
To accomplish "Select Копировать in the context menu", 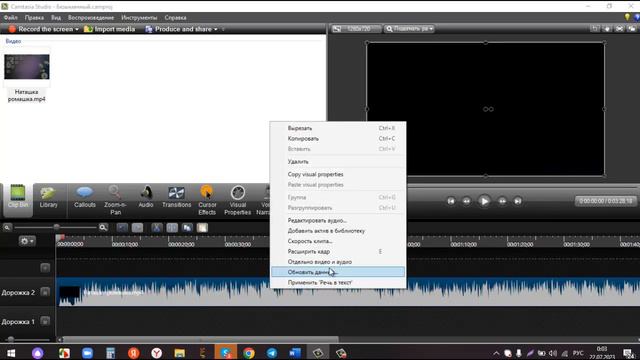I will point(338,138).
